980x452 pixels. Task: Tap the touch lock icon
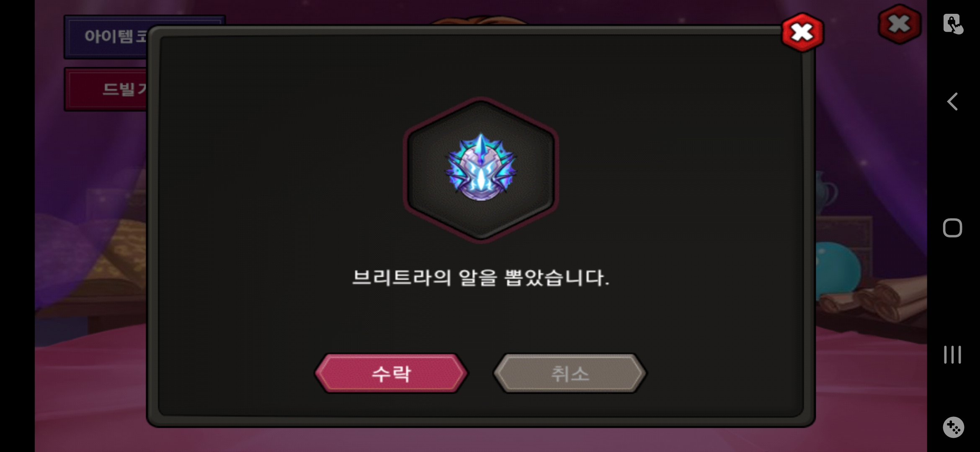tap(953, 23)
